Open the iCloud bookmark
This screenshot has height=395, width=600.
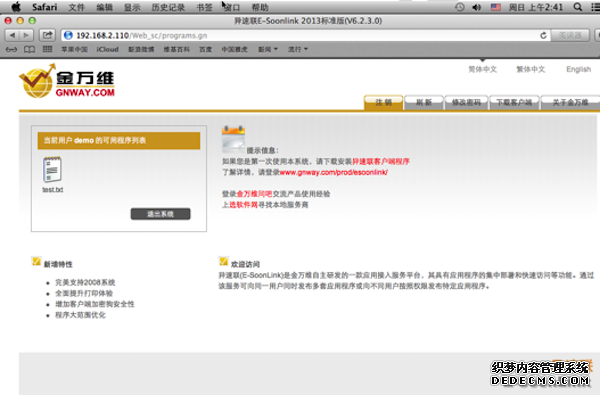108,49
